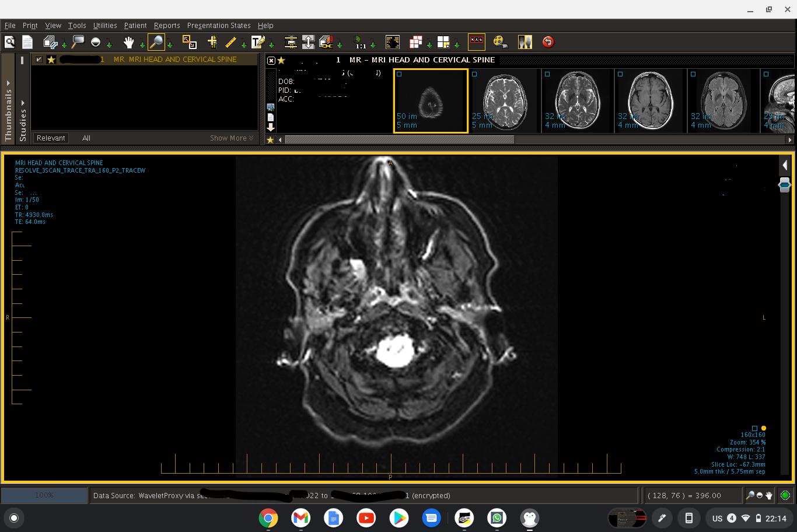Open the Presentation States menu
Viewport: 797px width, 532px height.
coord(219,26)
